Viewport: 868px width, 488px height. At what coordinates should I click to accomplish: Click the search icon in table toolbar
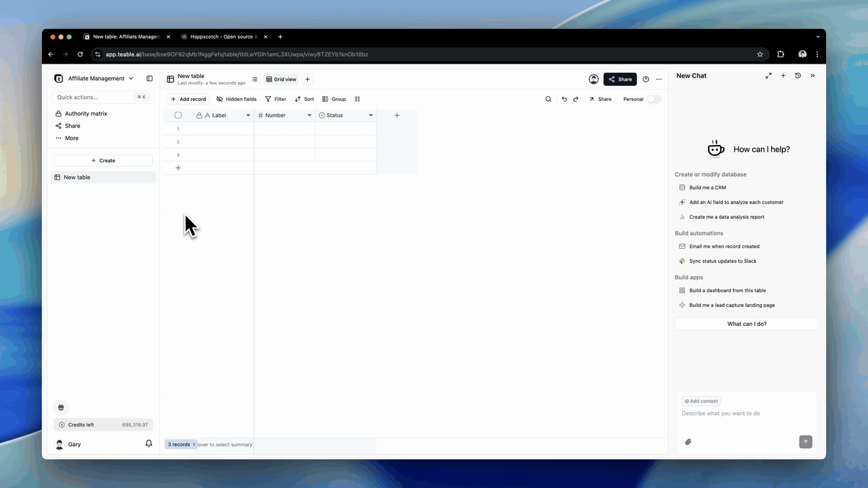(549, 99)
